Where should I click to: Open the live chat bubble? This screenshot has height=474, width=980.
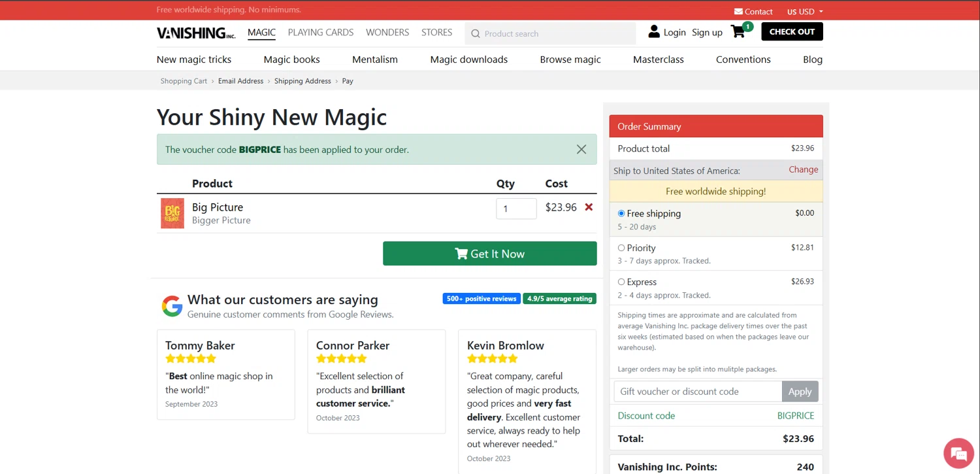point(958,453)
